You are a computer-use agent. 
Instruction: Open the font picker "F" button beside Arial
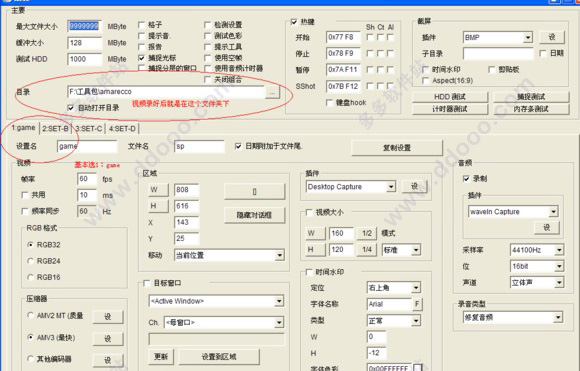click(417, 304)
